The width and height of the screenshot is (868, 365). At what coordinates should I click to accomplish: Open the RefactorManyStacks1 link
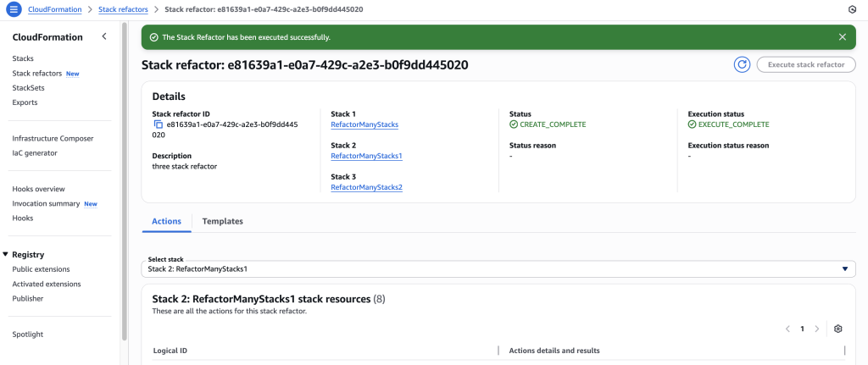[366, 156]
